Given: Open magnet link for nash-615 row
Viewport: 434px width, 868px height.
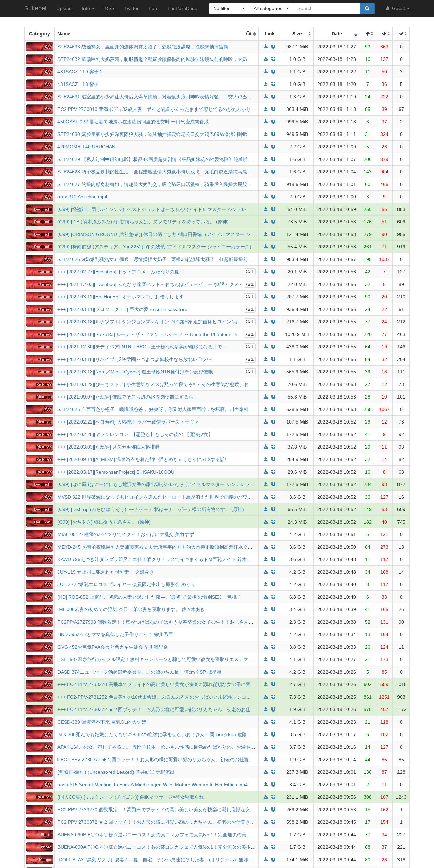Looking at the screenshot, I should [x=273, y=785].
